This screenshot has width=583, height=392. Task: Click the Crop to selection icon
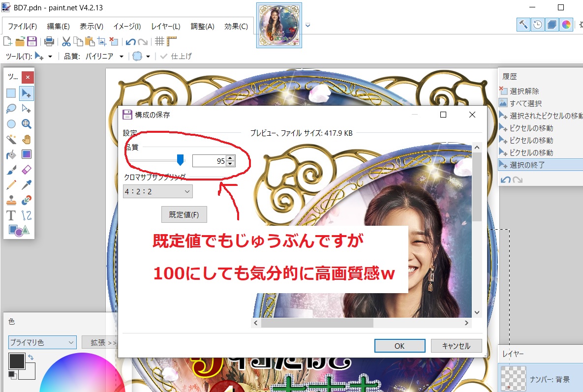[101, 41]
